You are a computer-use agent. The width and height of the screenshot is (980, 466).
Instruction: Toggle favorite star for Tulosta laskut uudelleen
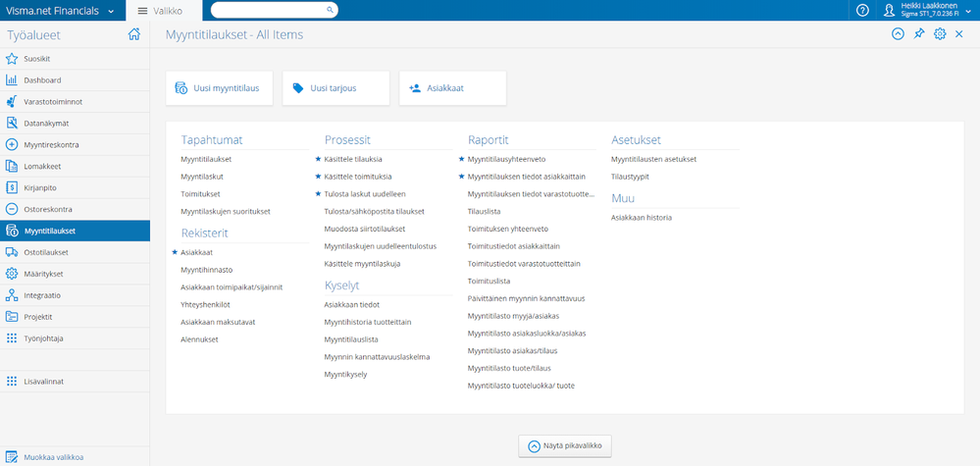point(318,194)
